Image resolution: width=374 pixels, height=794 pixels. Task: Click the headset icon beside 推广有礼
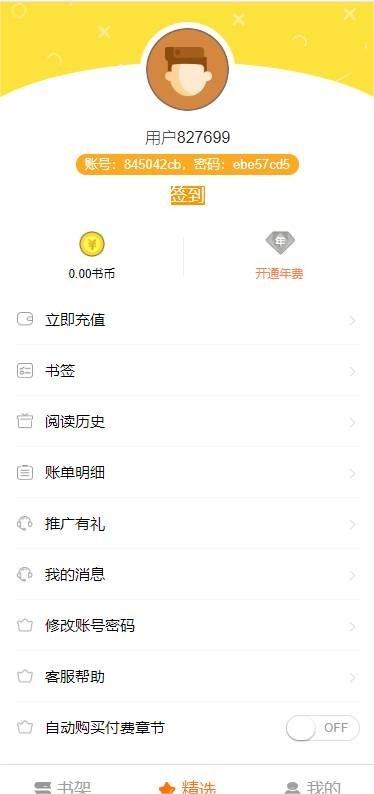[25, 524]
